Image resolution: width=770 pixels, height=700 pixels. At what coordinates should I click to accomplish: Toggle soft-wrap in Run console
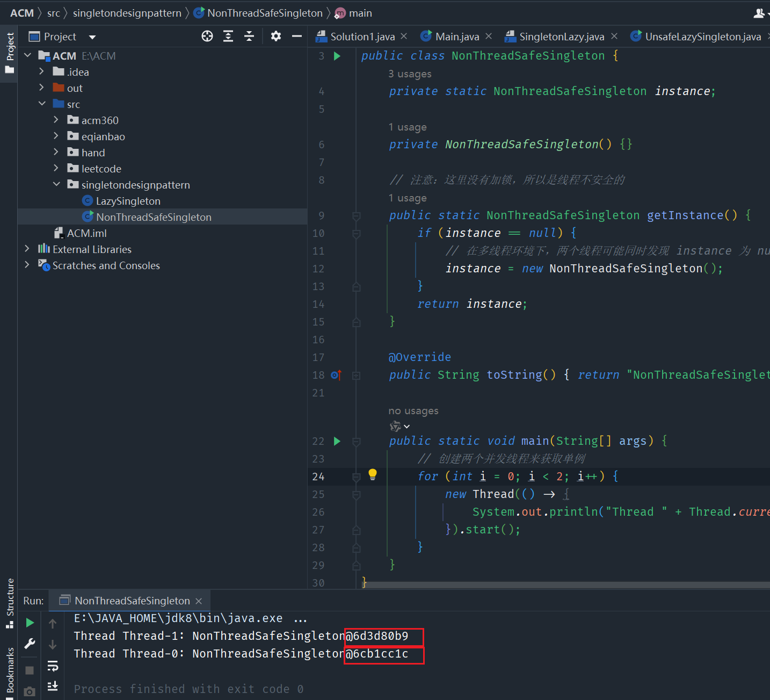(53, 666)
